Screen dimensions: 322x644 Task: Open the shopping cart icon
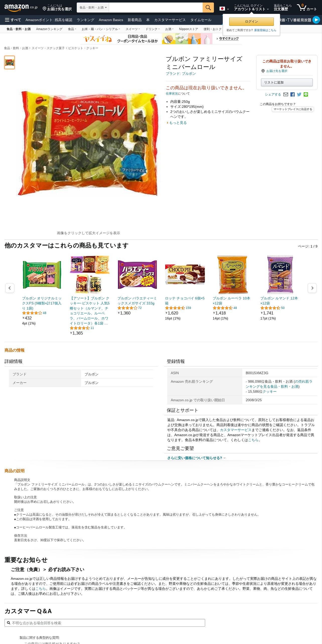(307, 8)
